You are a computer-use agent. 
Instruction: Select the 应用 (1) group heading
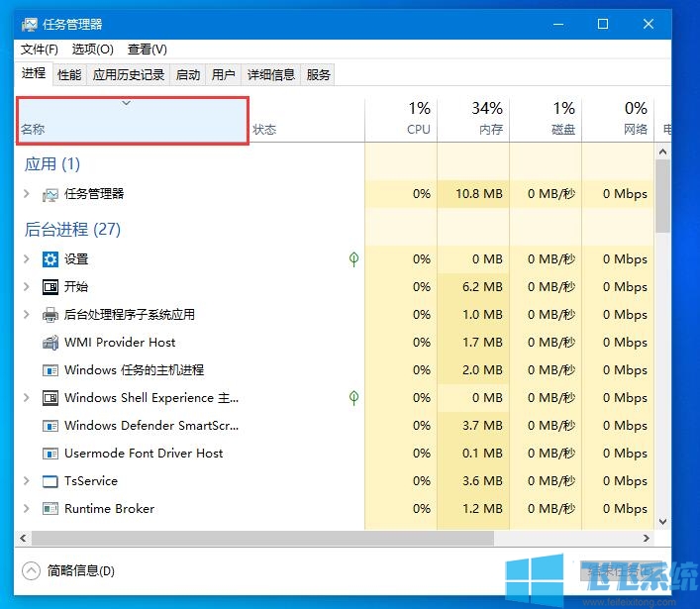[x=52, y=163]
